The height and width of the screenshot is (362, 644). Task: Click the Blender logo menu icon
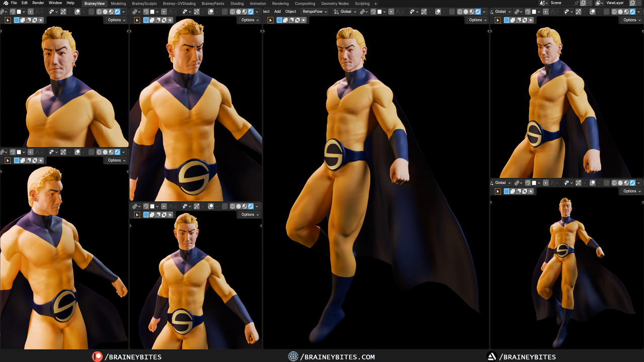click(x=5, y=3)
